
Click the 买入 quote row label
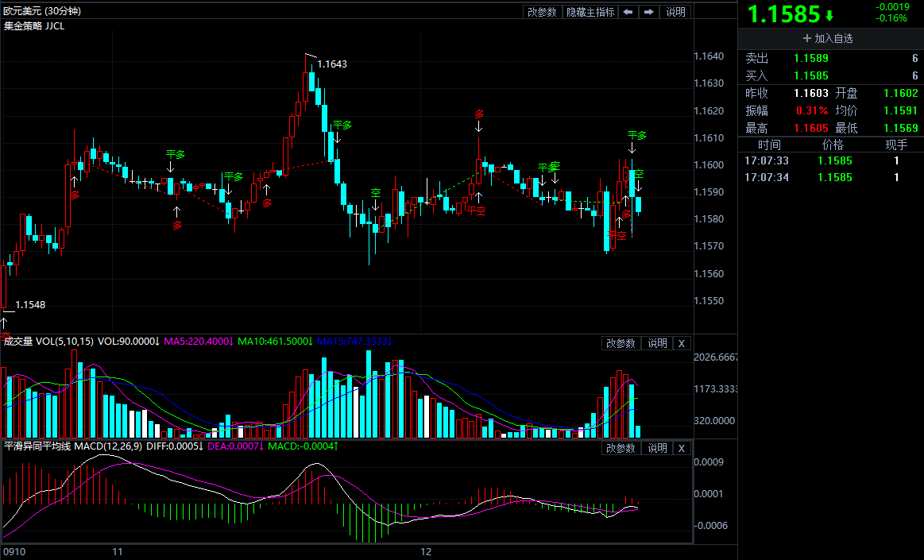[756, 76]
